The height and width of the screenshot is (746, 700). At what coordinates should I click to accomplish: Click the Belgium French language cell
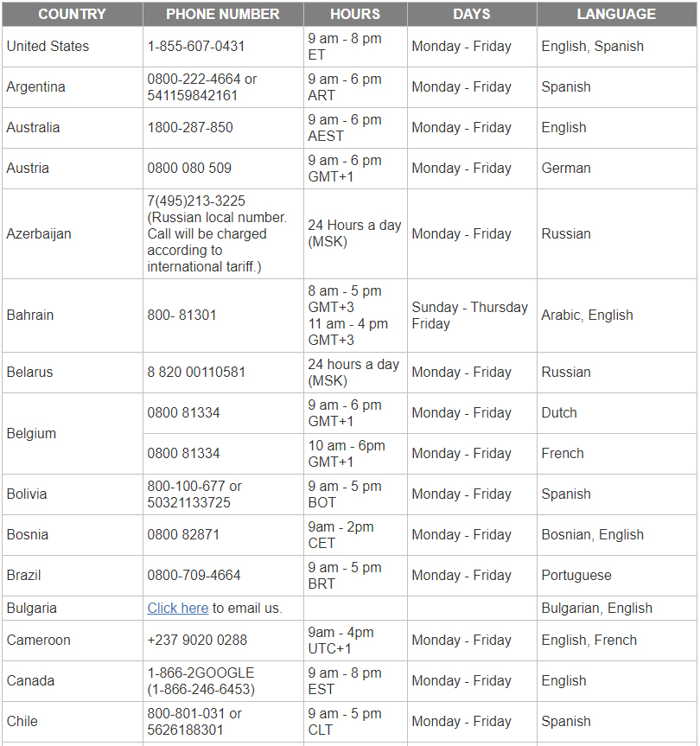[563, 453]
